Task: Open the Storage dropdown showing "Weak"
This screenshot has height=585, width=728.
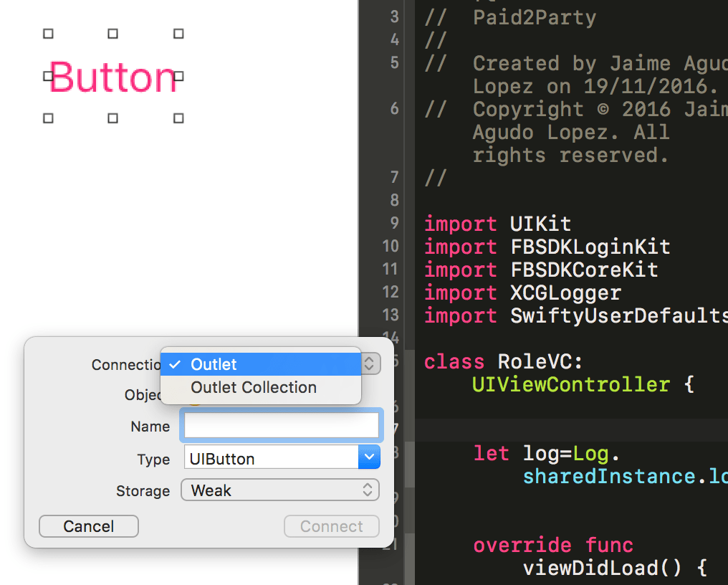Action: pyautogui.click(x=279, y=490)
